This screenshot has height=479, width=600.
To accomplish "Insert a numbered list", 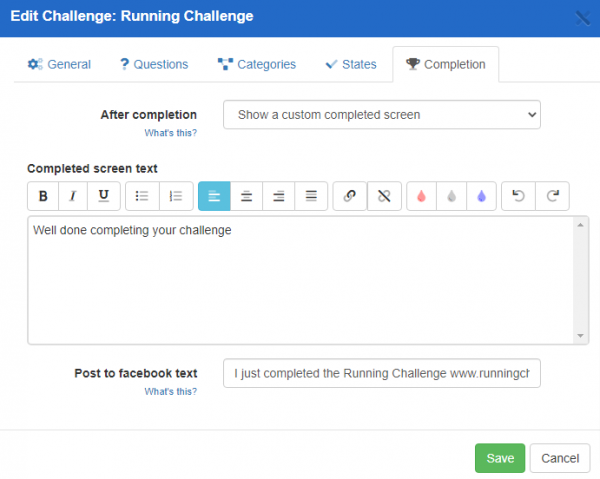I will (176, 196).
